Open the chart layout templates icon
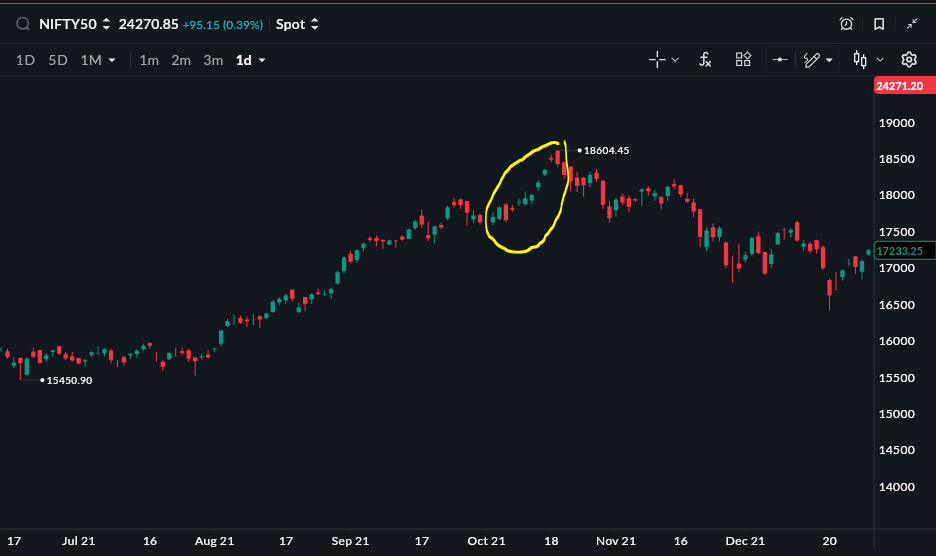The image size is (936, 556). coord(743,60)
